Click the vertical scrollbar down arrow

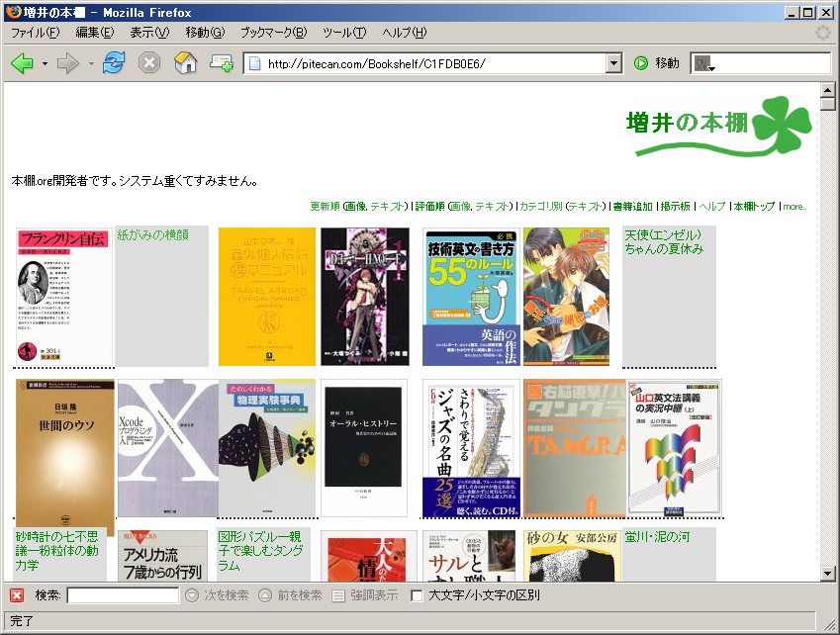pos(828,574)
